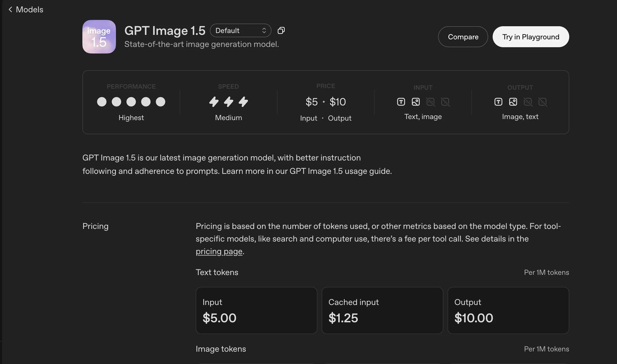The height and width of the screenshot is (364, 617).
Task: Select the Input $5.00 pricing card
Action: [256, 311]
